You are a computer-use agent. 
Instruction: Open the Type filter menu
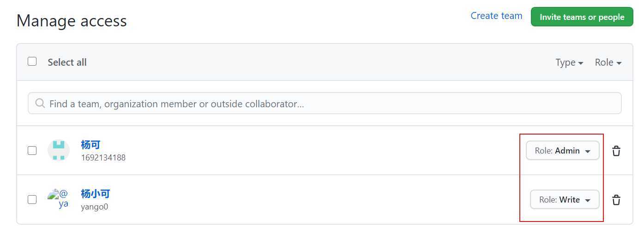click(x=569, y=62)
